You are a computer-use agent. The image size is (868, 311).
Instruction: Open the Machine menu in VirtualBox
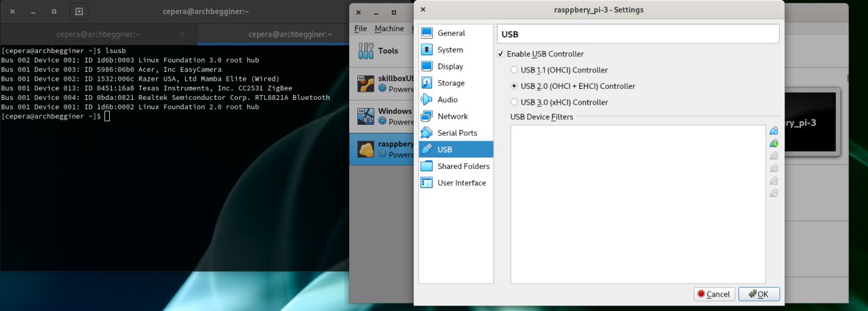click(x=389, y=29)
